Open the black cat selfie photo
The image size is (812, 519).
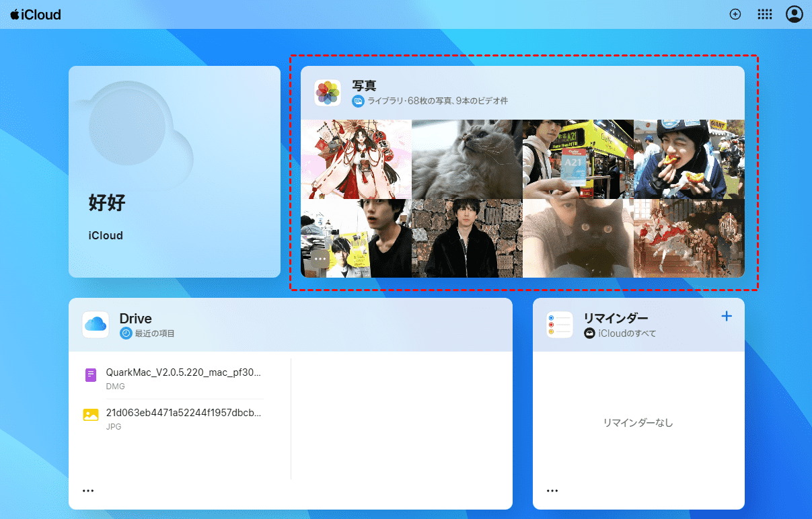coord(578,238)
